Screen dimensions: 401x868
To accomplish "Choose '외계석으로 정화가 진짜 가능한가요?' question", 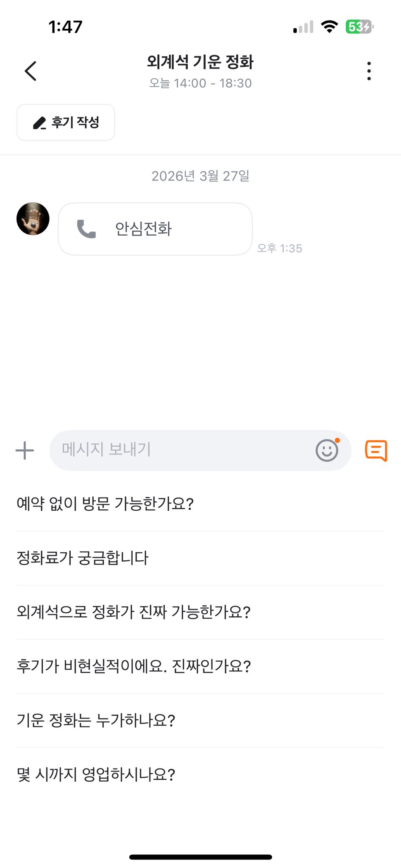I will click(x=134, y=612).
